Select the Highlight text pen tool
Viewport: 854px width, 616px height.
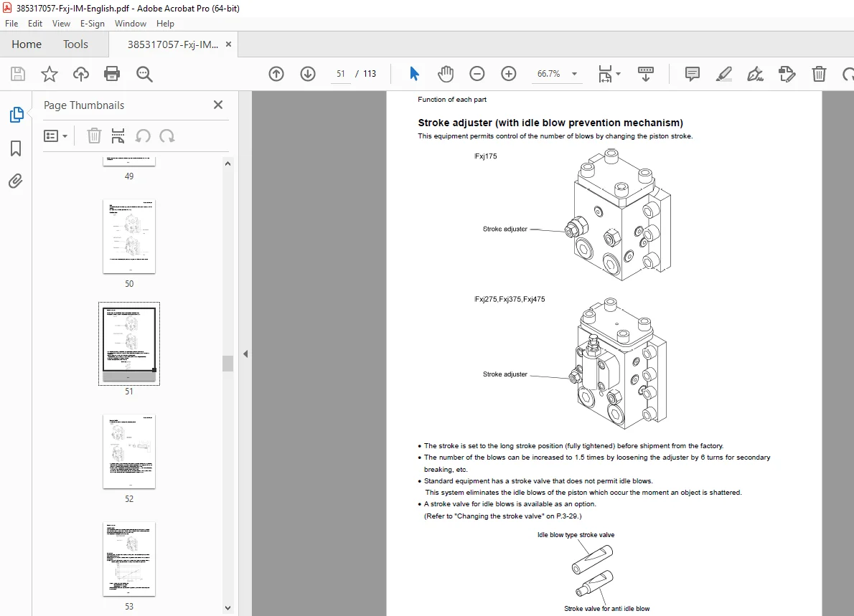pos(723,73)
